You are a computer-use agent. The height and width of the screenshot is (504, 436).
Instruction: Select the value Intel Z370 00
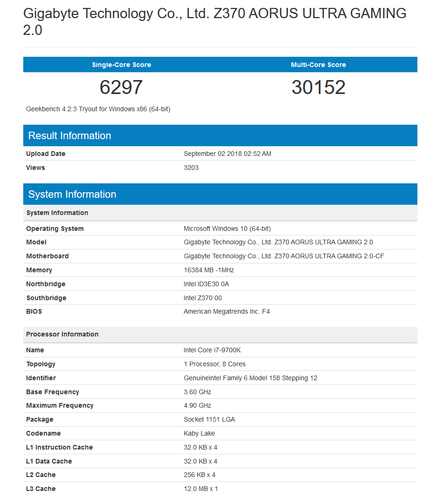[203, 298]
